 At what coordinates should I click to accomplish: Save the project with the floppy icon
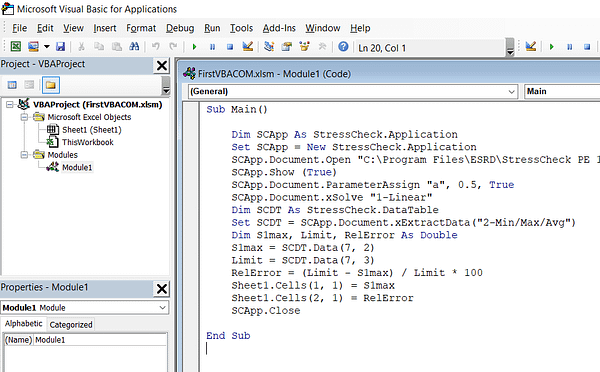point(60,47)
